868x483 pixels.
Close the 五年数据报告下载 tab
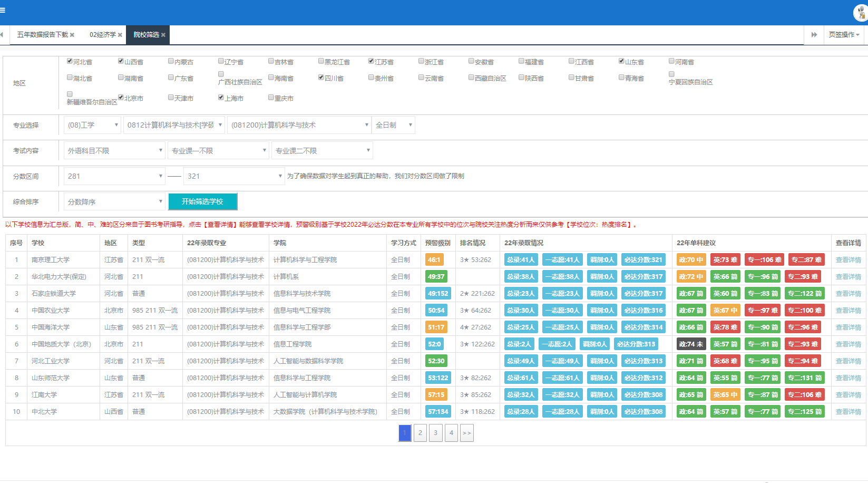[x=72, y=35]
